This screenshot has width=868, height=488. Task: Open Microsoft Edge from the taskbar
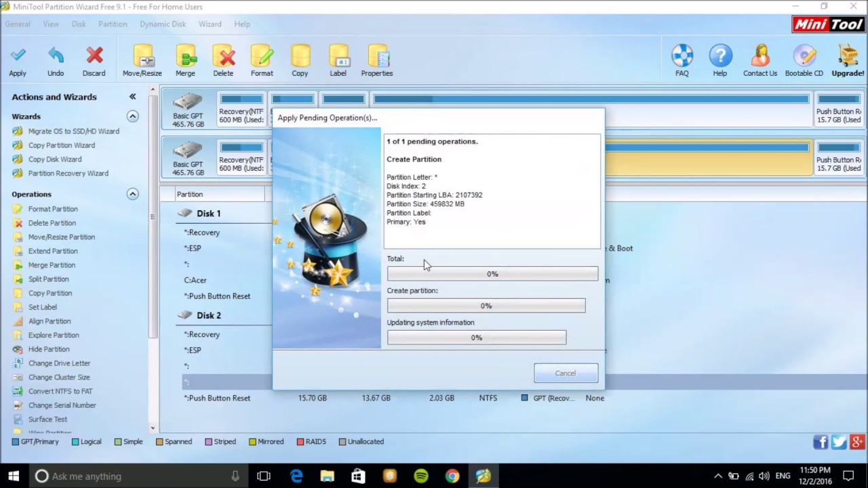coord(296,476)
